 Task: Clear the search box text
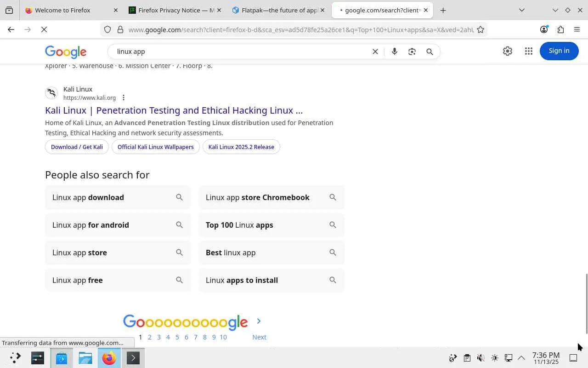tap(375, 52)
